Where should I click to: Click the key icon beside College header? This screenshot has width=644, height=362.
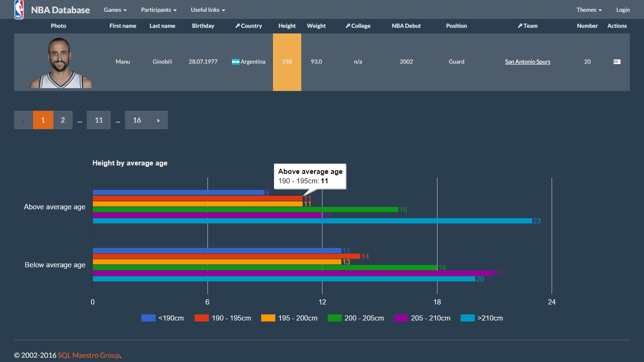coord(348,26)
